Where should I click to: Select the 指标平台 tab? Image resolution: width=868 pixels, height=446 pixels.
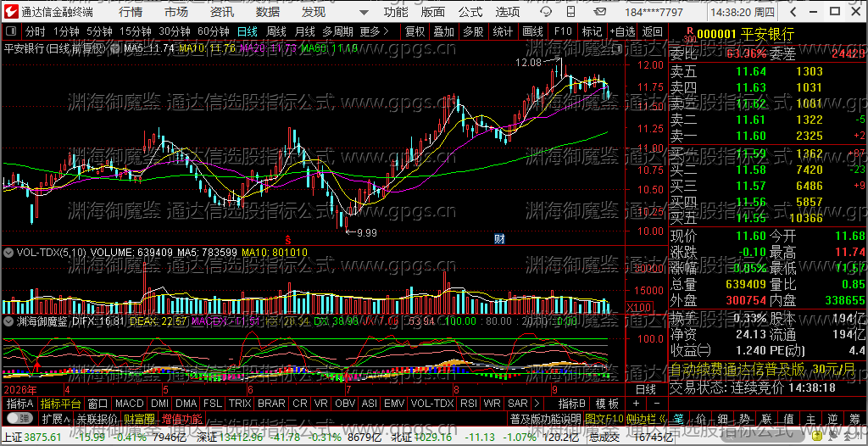(x=60, y=404)
